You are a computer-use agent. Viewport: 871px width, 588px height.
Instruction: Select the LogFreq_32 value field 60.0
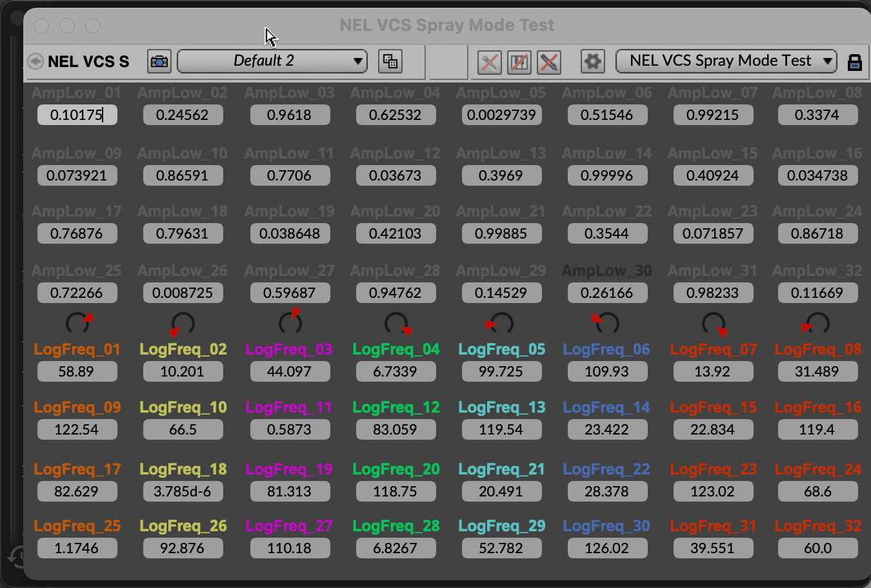coord(817,548)
